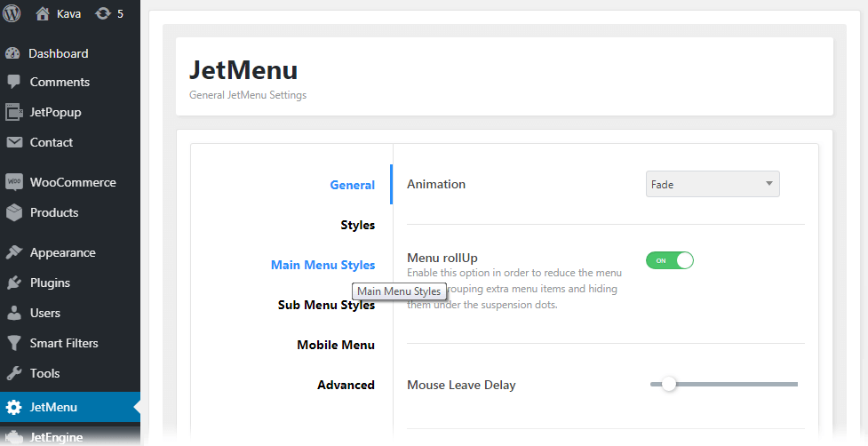Click the Mouse Leave Delay slider handle

tap(669, 384)
